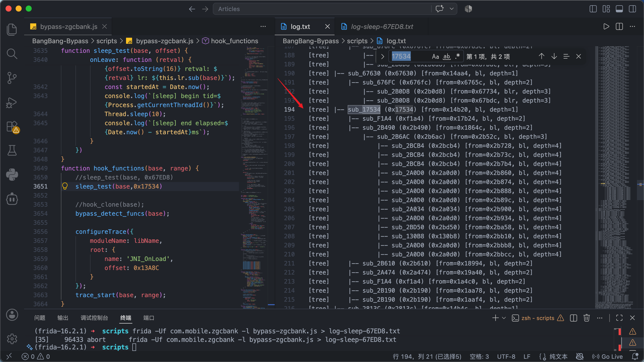Maximize the panel size

619,318
